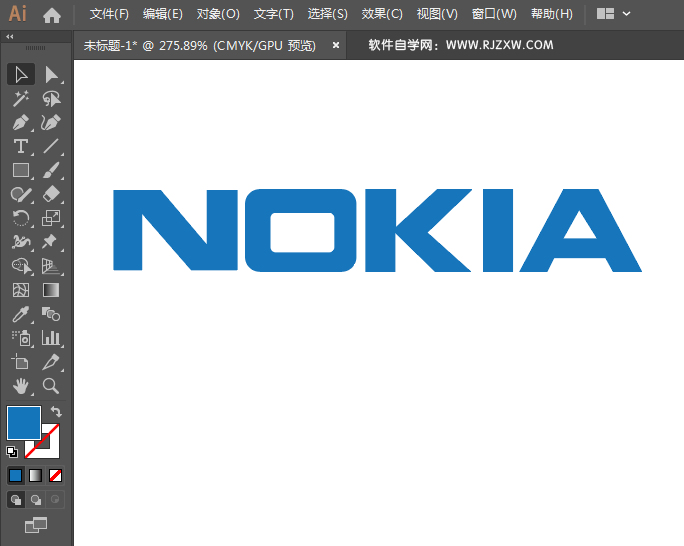684x546 pixels.
Task: Select the Hand tool
Action: (x=21, y=386)
